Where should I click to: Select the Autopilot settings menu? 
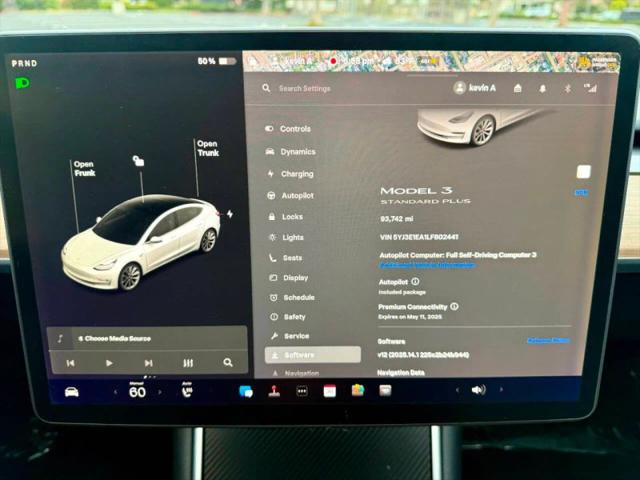coord(290,196)
